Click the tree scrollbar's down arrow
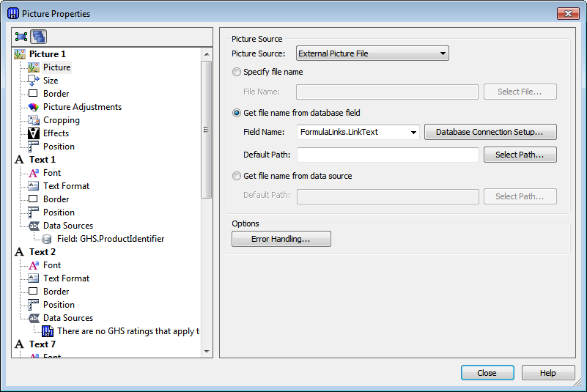Viewport: 587px width, 392px height. tap(207, 352)
